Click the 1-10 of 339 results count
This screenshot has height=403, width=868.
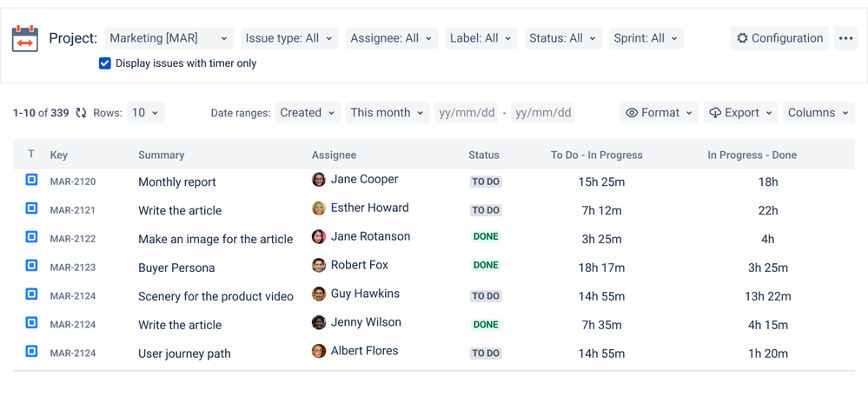(x=41, y=113)
